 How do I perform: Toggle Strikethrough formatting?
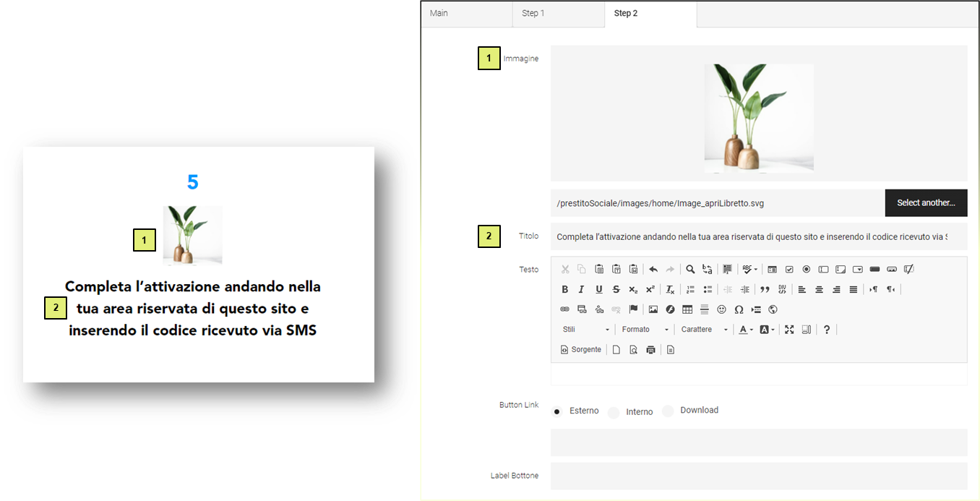click(616, 289)
